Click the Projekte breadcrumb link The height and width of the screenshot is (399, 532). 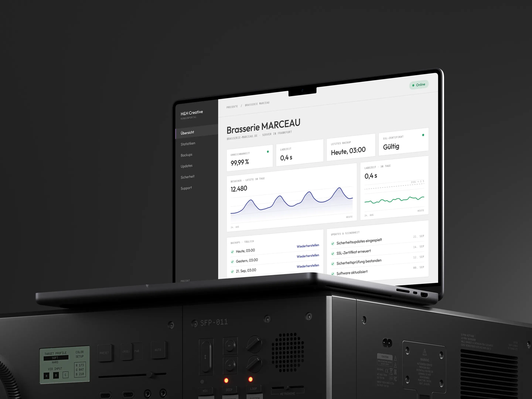click(x=232, y=107)
